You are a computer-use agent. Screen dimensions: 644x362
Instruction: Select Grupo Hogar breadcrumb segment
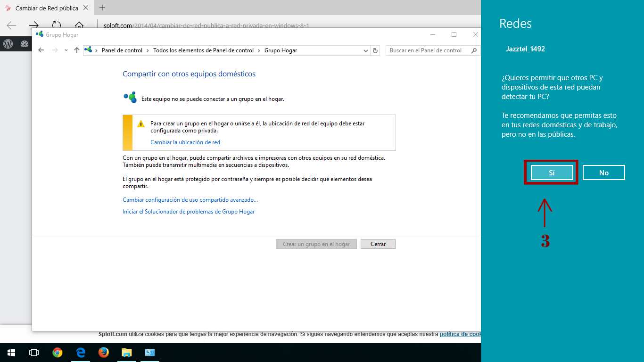[281, 50]
